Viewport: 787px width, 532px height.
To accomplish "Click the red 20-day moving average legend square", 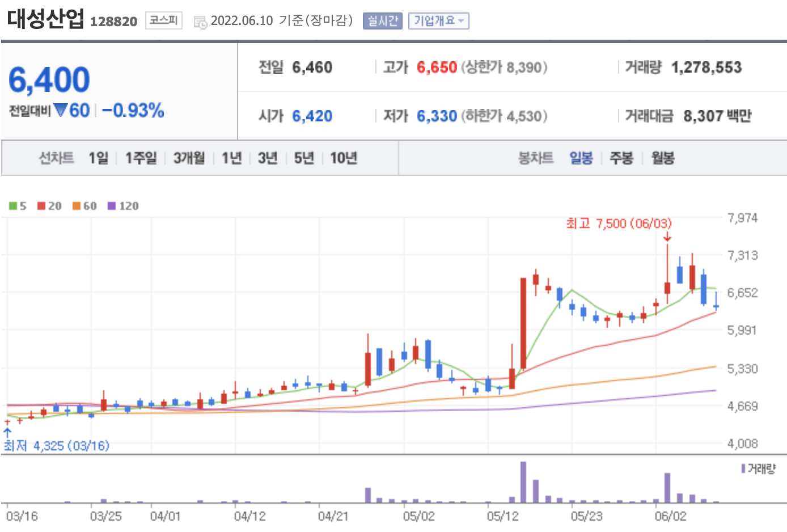I will click(x=41, y=206).
